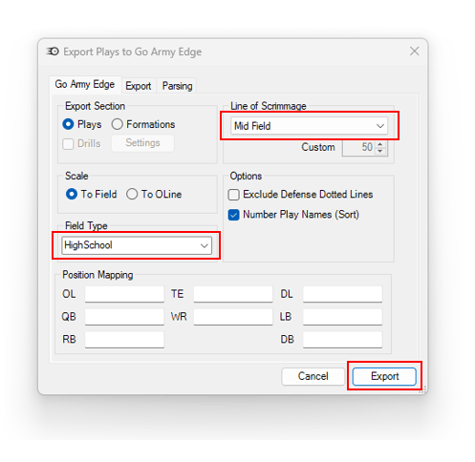
Task: Close the Export Plays dialog
Action: click(x=414, y=51)
